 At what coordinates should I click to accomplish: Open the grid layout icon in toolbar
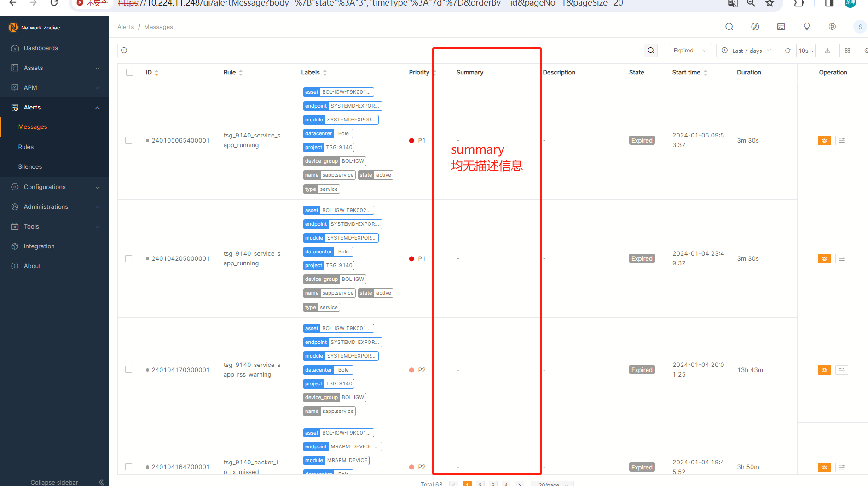click(847, 51)
